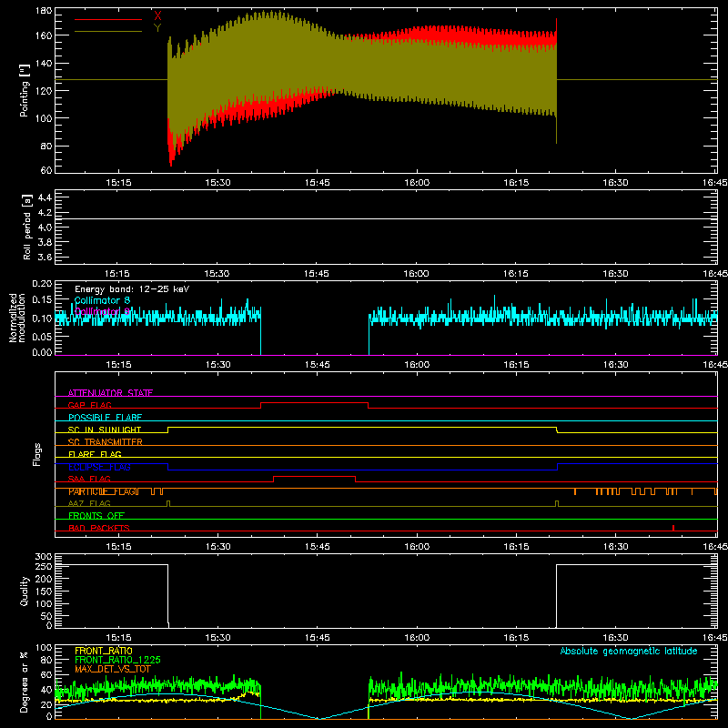This screenshot has width=728, height=728.
Task: Select the ECLIPSE_FLAG label
Action: [x=99, y=467]
